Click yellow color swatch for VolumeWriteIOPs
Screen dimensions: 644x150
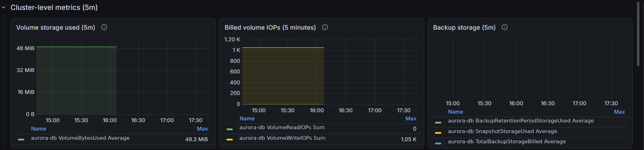[x=229, y=139]
